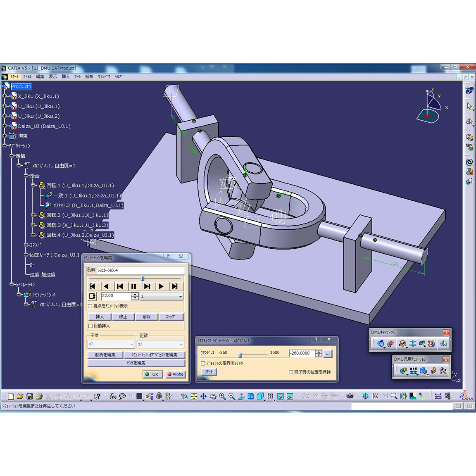476x476 pixels.
Task: Click the measure between icon in bottom toolbar
Action: point(438,396)
